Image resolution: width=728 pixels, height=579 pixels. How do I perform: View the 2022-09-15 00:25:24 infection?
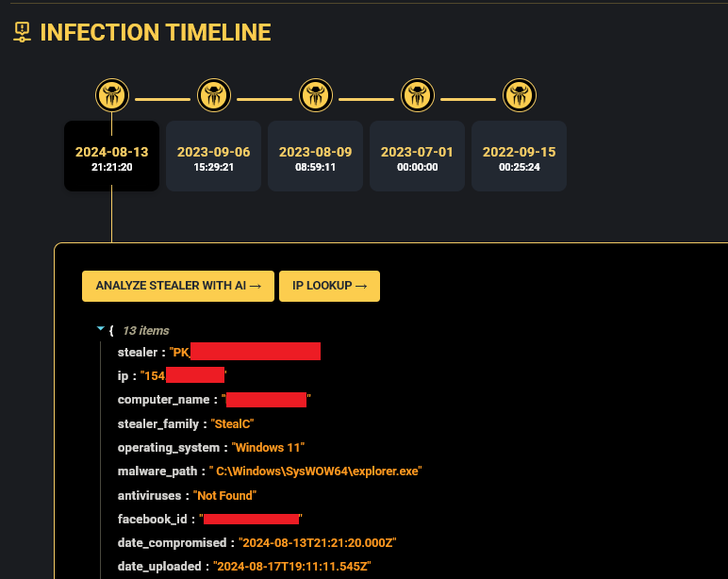[519, 157]
